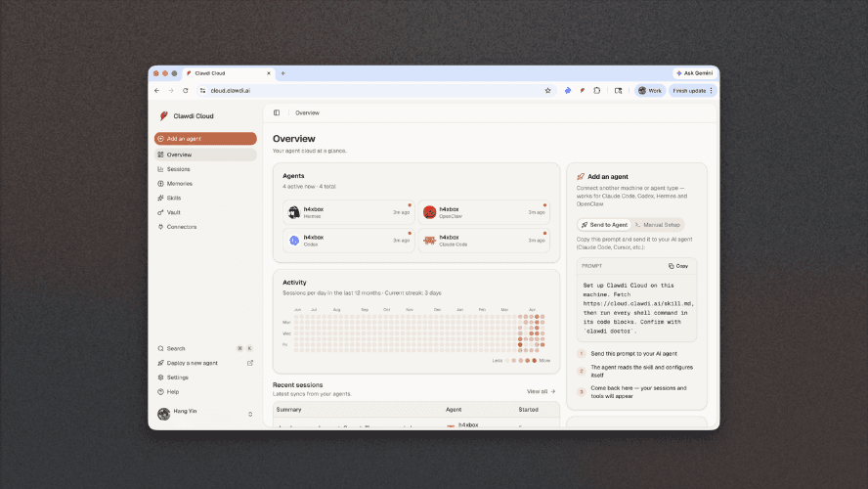The height and width of the screenshot is (489, 868).
Task: Select the Manual Setup tab
Action: pyautogui.click(x=658, y=225)
